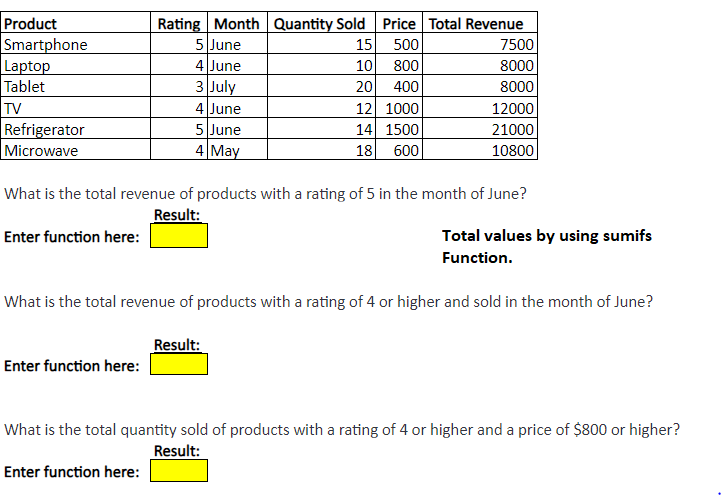
Task: Click the "Total values by using sumifs" text
Action: pos(546,236)
